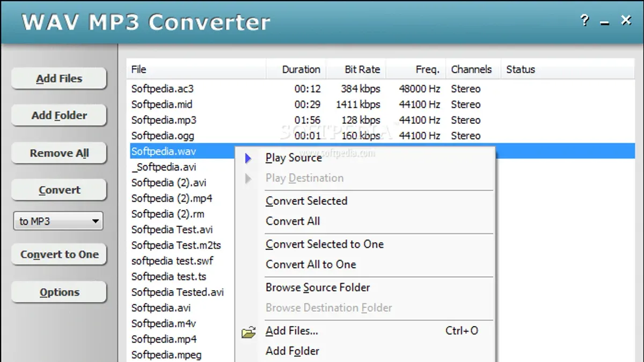Click the 01:56 duration cell
The width and height of the screenshot is (644, 362).
308,120
